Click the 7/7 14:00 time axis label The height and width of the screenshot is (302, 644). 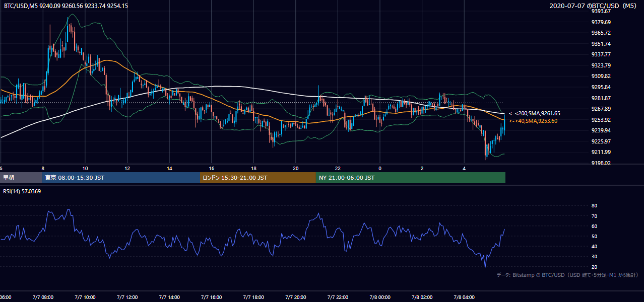click(x=169, y=297)
